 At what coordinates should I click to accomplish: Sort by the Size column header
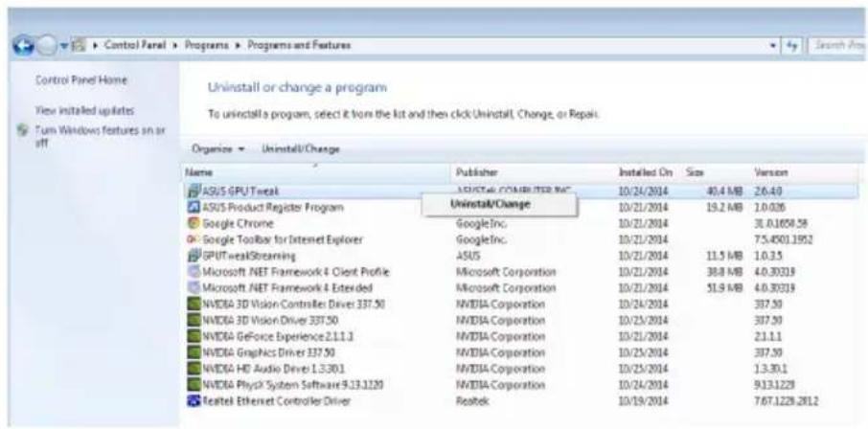click(x=716, y=172)
